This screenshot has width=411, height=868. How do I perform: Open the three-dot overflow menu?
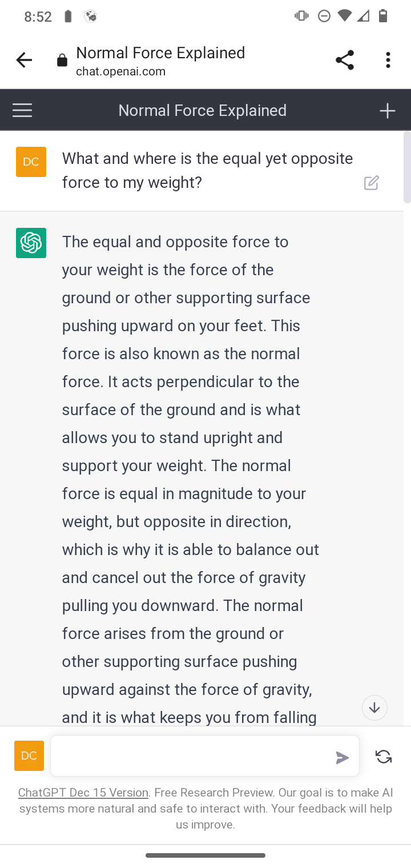coord(388,60)
